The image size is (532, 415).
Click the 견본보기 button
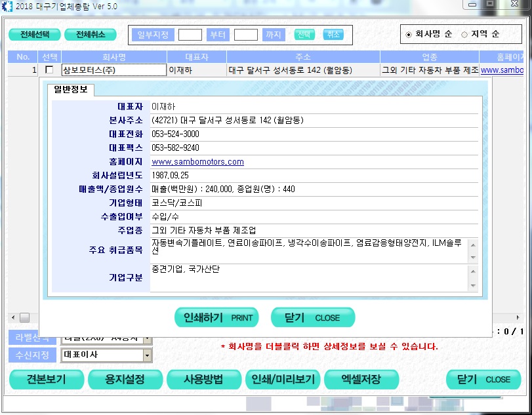(47, 379)
